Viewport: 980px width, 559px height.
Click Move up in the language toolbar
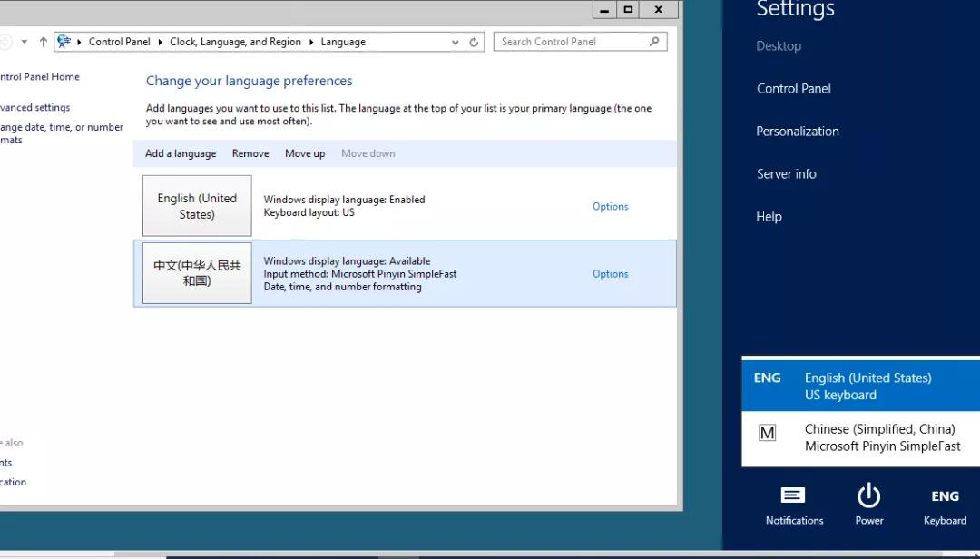coord(305,154)
